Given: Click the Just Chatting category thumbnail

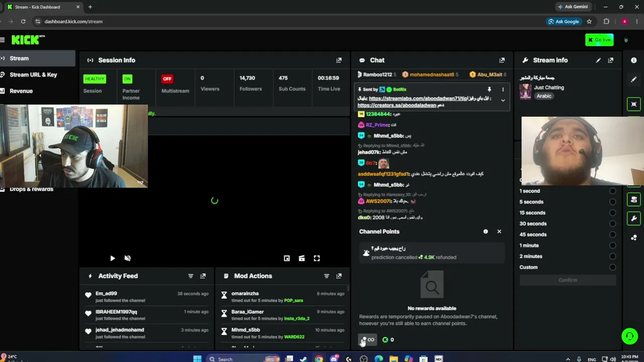Looking at the screenshot, I should point(526,92).
